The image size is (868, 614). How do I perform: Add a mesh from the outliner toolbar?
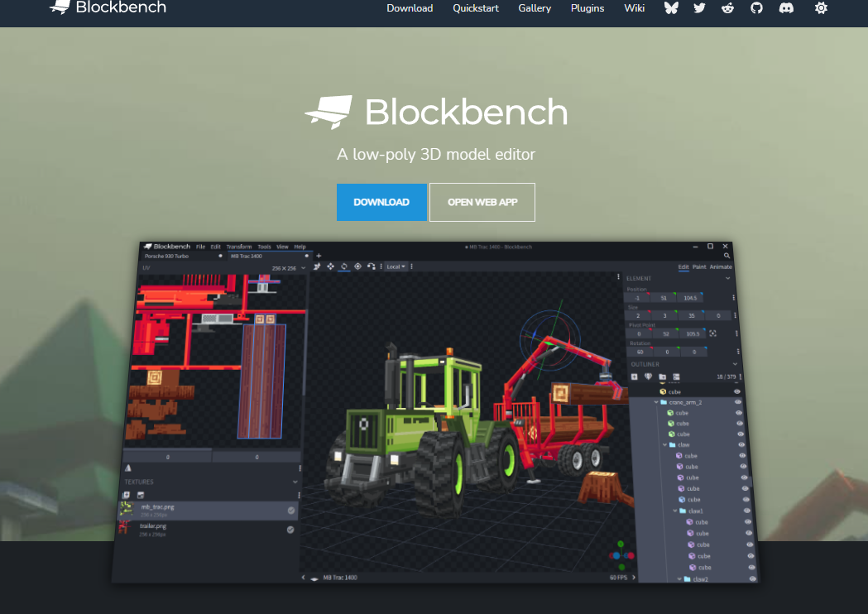coord(648,377)
